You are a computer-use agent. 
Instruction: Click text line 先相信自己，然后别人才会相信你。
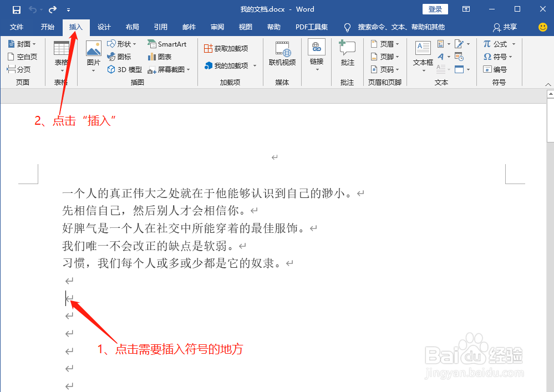pos(154,211)
